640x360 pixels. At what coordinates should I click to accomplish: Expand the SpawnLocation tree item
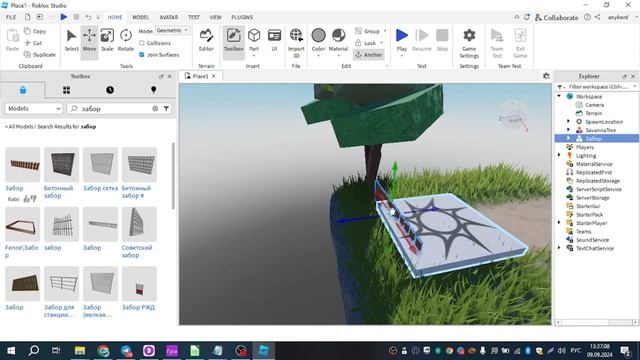569,122
